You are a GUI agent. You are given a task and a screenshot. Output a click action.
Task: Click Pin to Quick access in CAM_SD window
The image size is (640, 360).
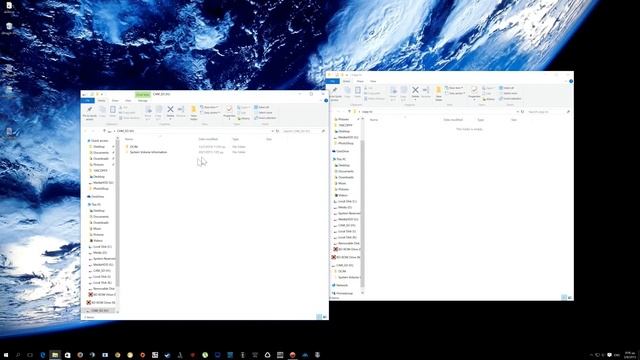coord(89,112)
